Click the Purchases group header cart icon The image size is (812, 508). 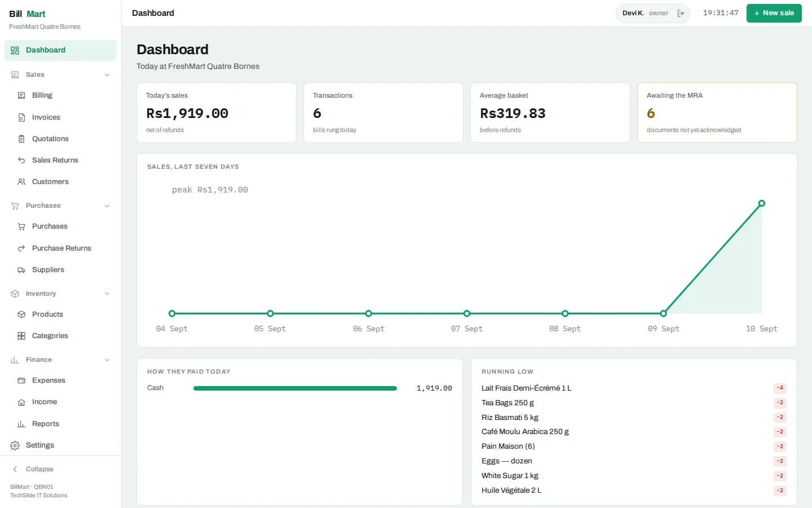(15, 205)
